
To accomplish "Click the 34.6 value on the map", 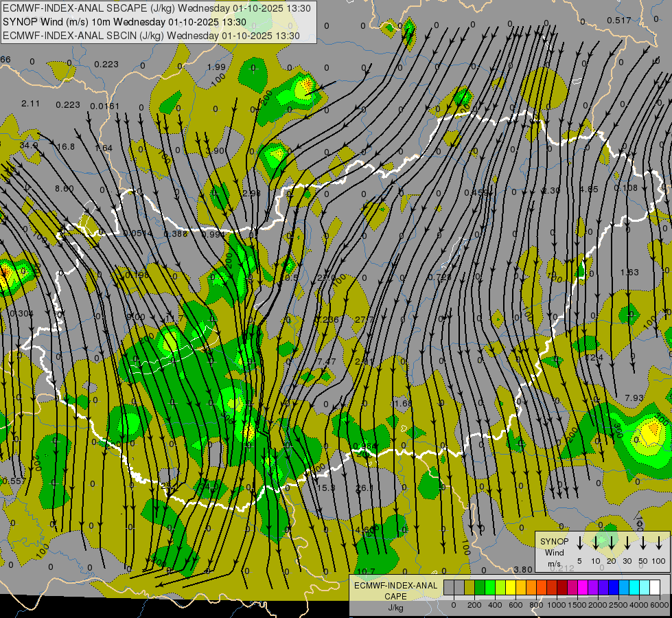I will click(28, 146).
